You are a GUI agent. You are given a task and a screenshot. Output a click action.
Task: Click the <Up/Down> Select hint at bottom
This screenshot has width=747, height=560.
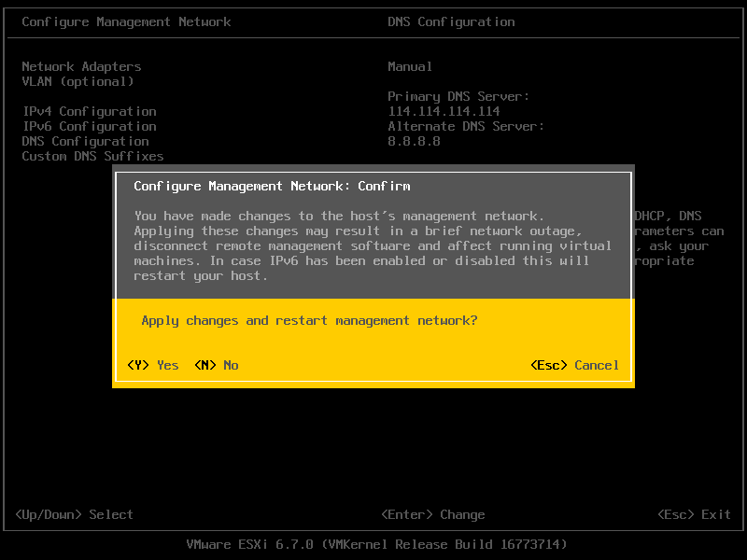74,514
